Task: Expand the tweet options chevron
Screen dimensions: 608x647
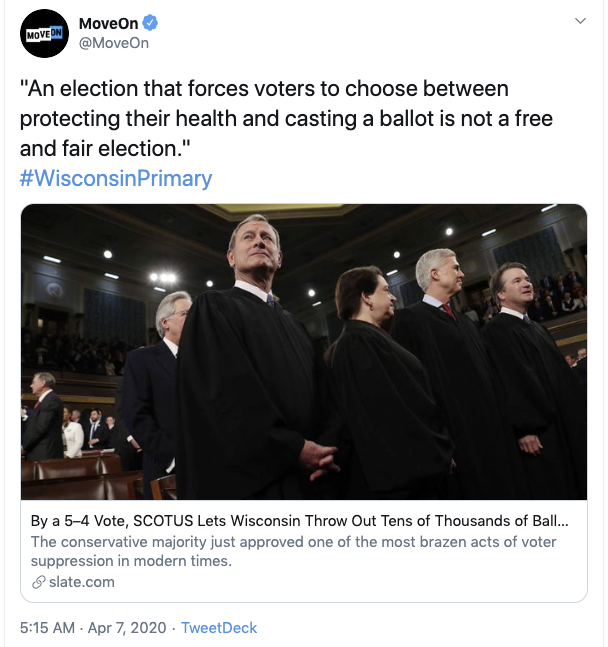Action: pos(579,22)
